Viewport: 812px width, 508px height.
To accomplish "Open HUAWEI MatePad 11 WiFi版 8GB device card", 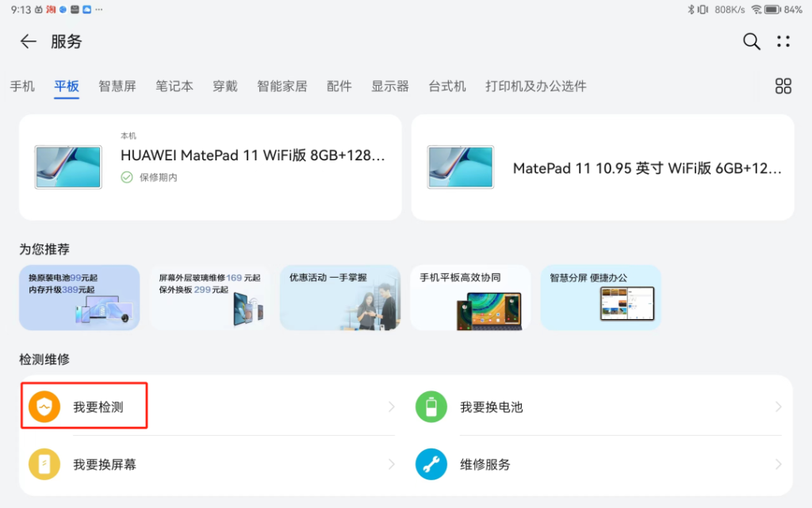I will 210,167.
